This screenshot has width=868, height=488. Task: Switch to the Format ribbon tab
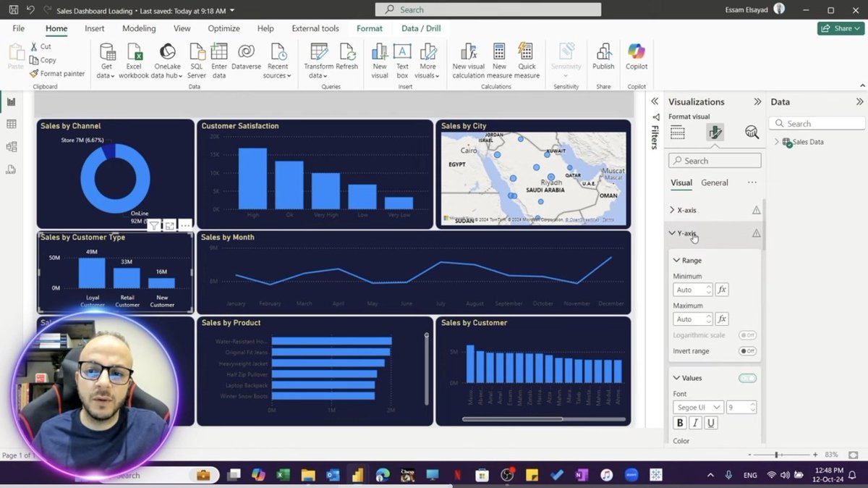click(370, 28)
